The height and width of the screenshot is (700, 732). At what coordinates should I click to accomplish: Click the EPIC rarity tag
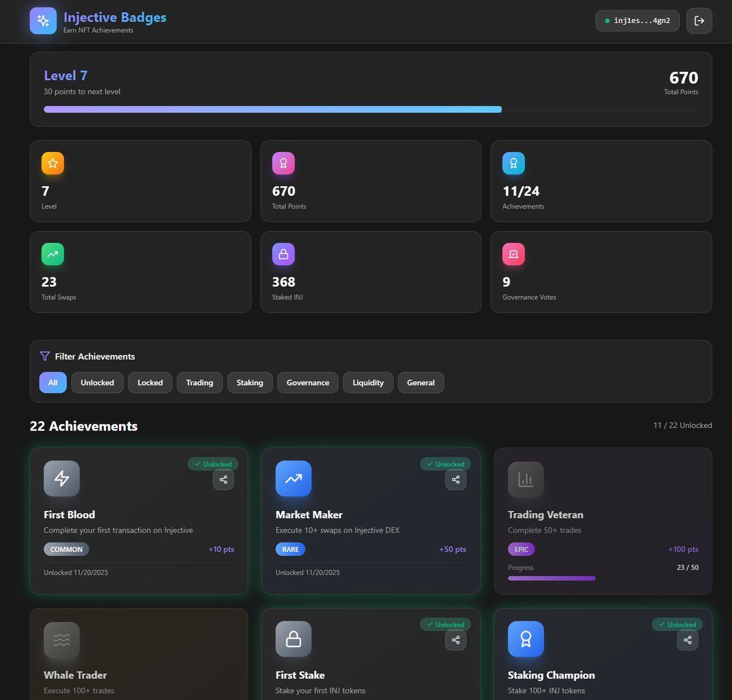coord(522,549)
